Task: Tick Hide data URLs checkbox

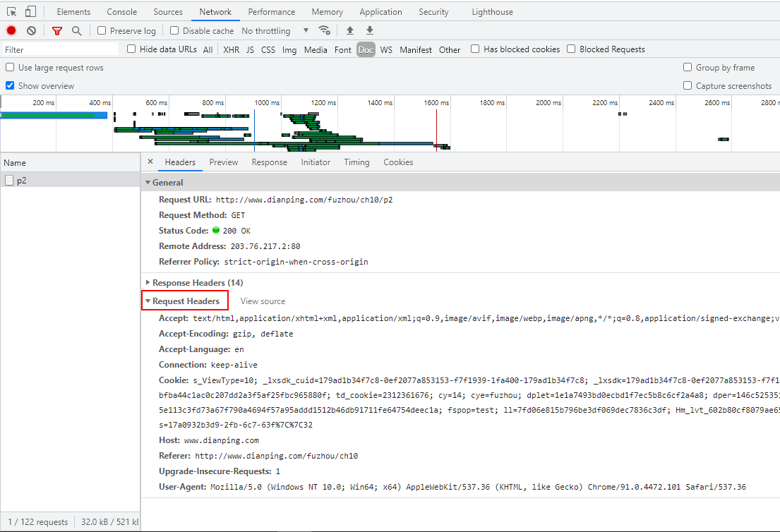Action: (131, 49)
